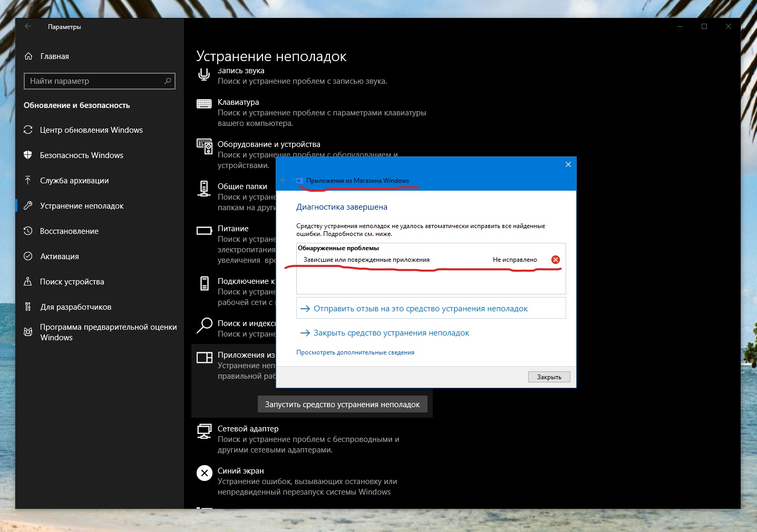Select the Синий экран troubleshooter entry
This screenshot has width=757, height=532.
point(312,481)
